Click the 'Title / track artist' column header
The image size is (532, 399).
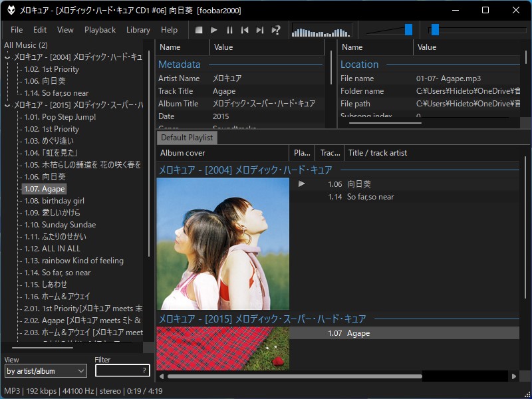[x=372, y=153]
